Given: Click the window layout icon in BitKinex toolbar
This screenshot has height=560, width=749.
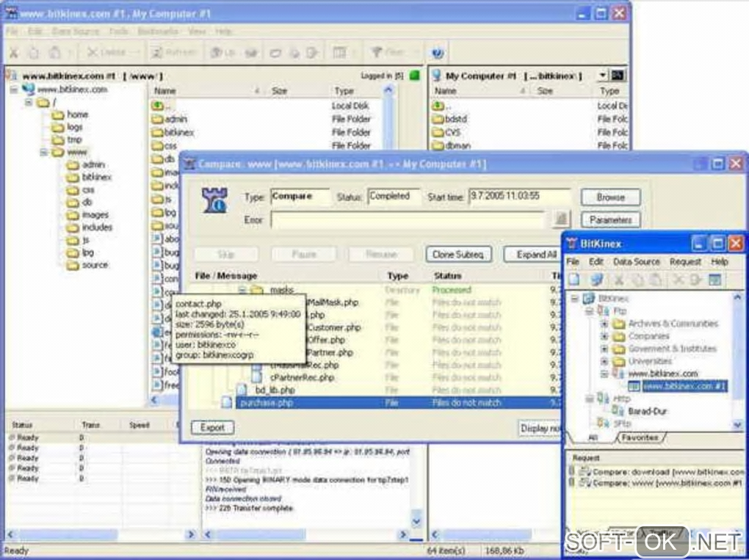Looking at the screenshot, I should point(715,280).
